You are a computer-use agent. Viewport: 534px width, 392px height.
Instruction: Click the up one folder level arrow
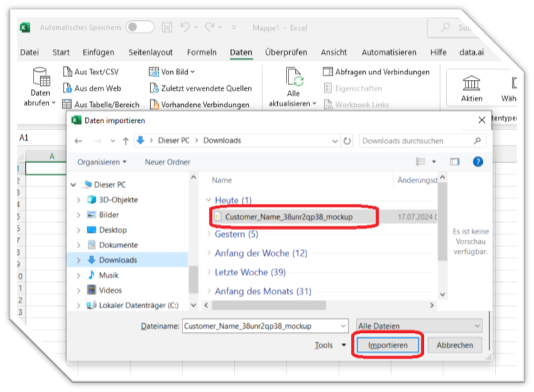pos(125,141)
